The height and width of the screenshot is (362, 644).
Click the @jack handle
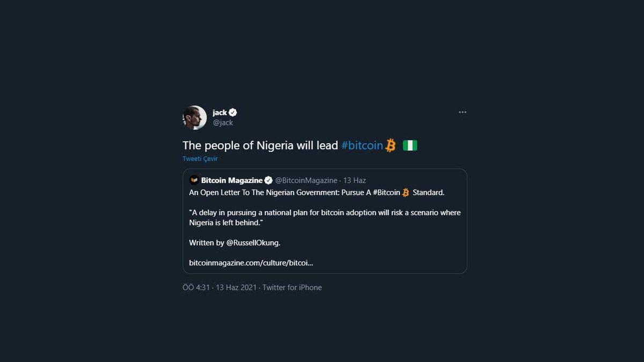(223, 123)
